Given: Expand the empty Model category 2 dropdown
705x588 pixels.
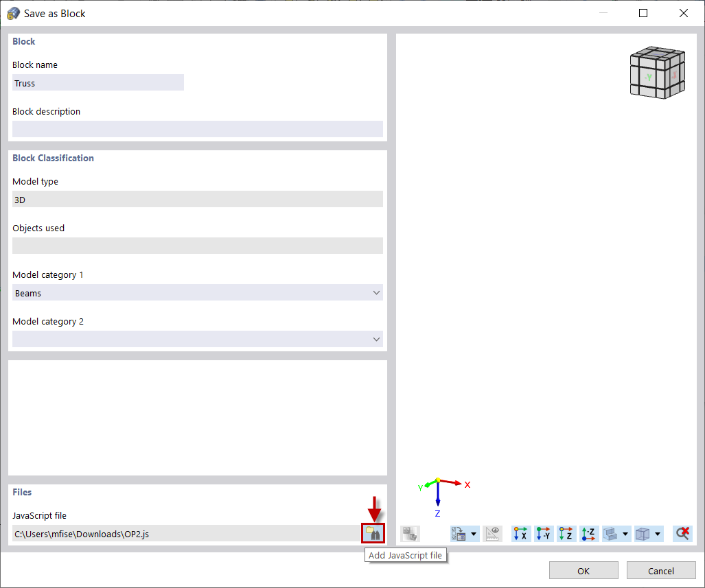Looking at the screenshot, I should tap(197, 339).
